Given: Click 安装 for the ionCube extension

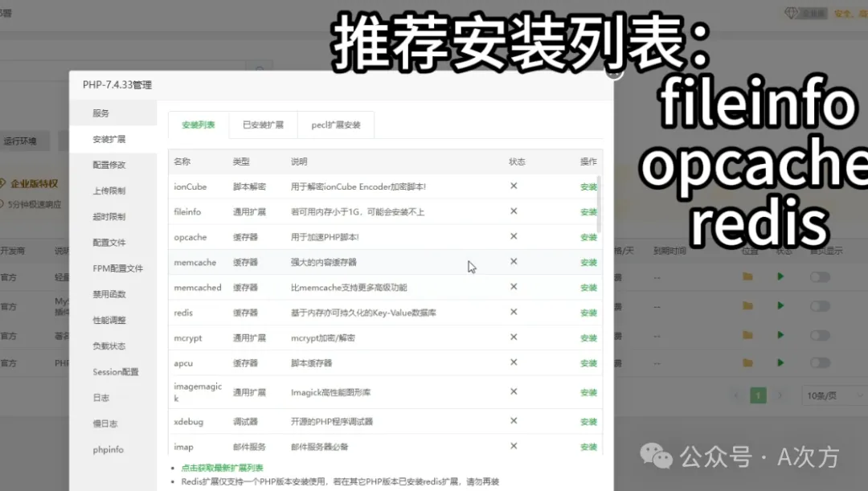Looking at the screenshot, I should pos(588,187).
